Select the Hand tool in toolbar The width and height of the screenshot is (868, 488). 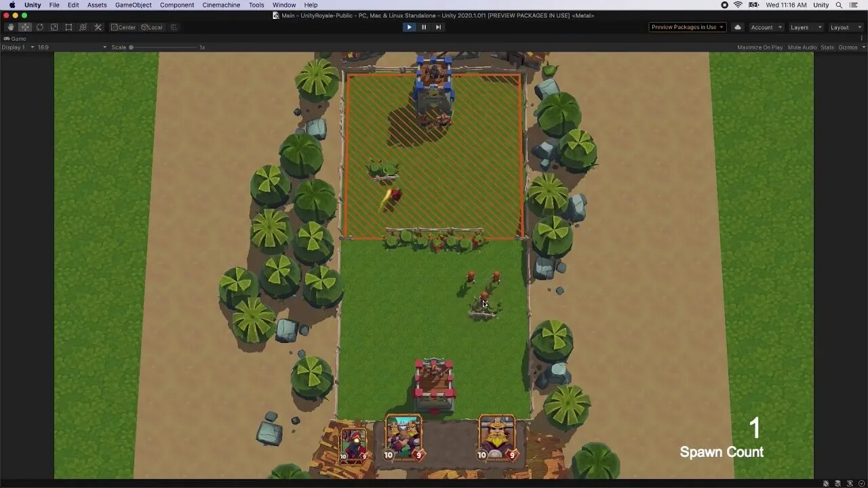coord(11,27)
